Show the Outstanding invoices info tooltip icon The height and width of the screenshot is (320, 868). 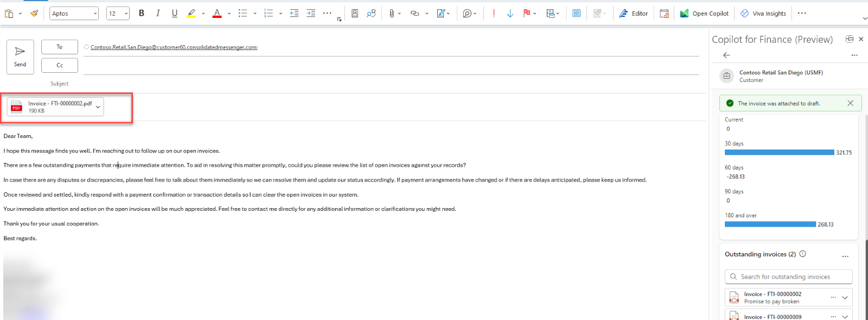[803, 254]
